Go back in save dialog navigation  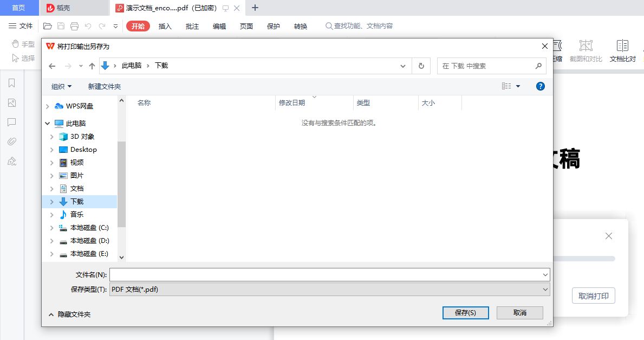tap(52, 66)
